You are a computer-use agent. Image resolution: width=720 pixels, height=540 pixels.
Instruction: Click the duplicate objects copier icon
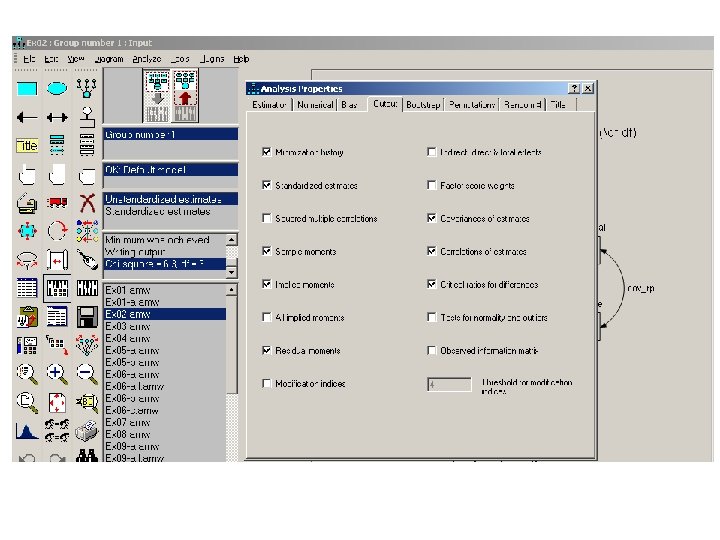pos(27,203)
